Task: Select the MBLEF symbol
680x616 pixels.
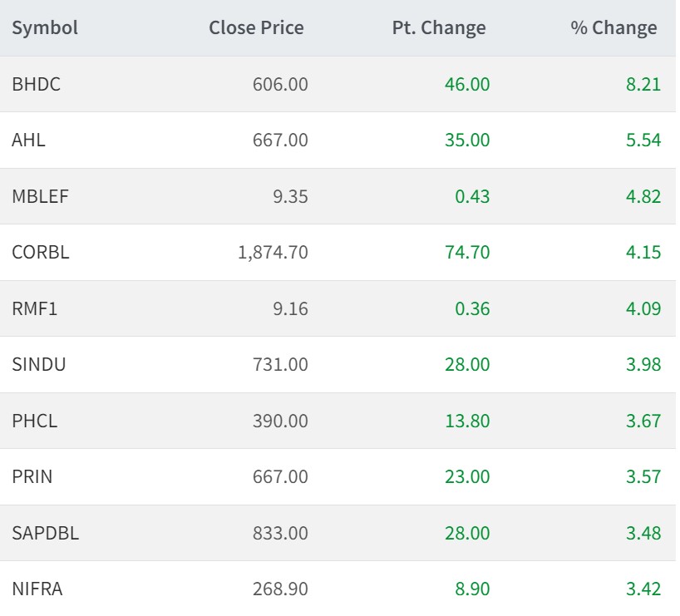Action: pos(40,196)
